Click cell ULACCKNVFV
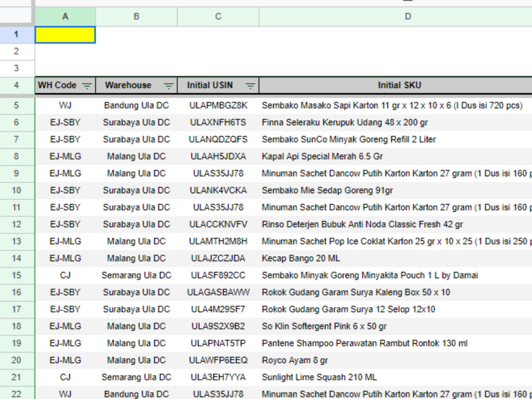 click(218, 225)
